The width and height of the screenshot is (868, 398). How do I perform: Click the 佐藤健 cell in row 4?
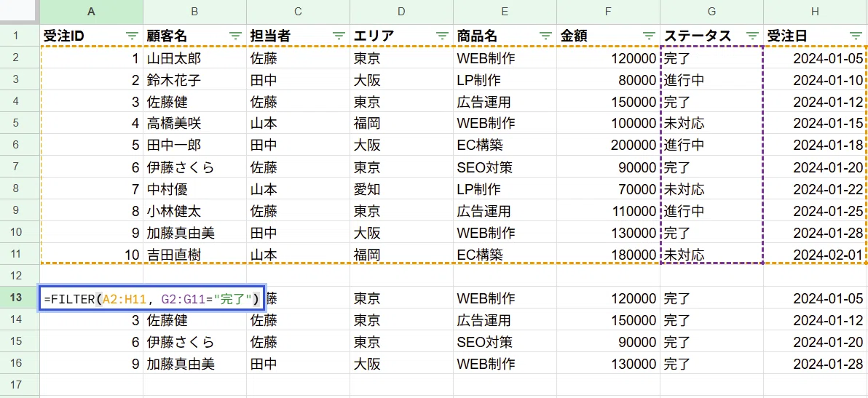[x=195, y=102]
